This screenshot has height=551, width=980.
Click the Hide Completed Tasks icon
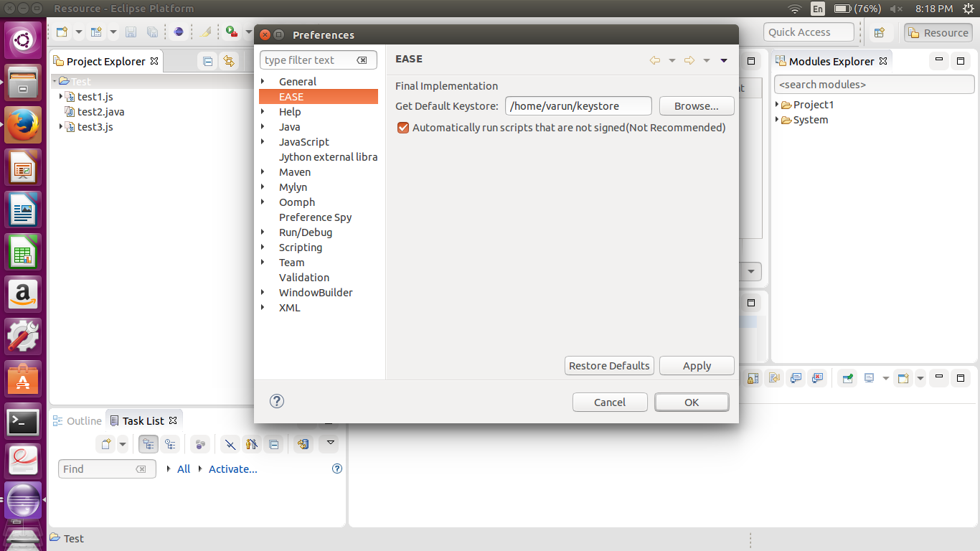[x=230, y=445]
